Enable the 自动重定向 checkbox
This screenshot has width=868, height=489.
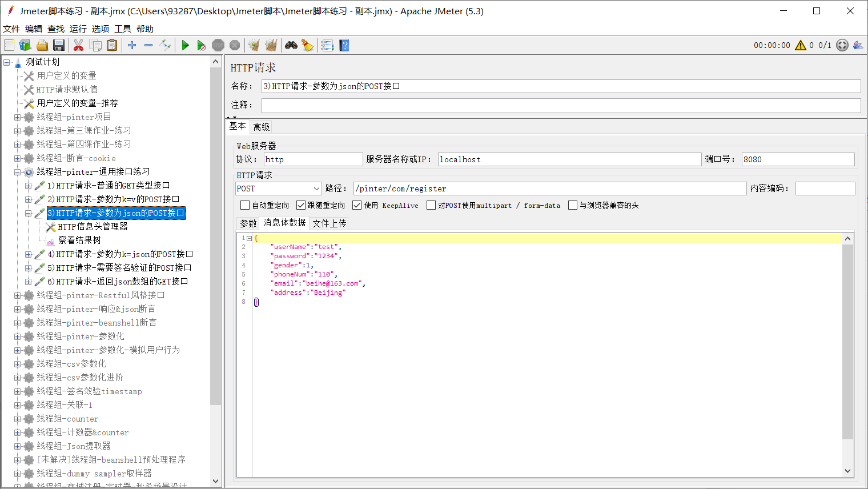click(245, 205)
